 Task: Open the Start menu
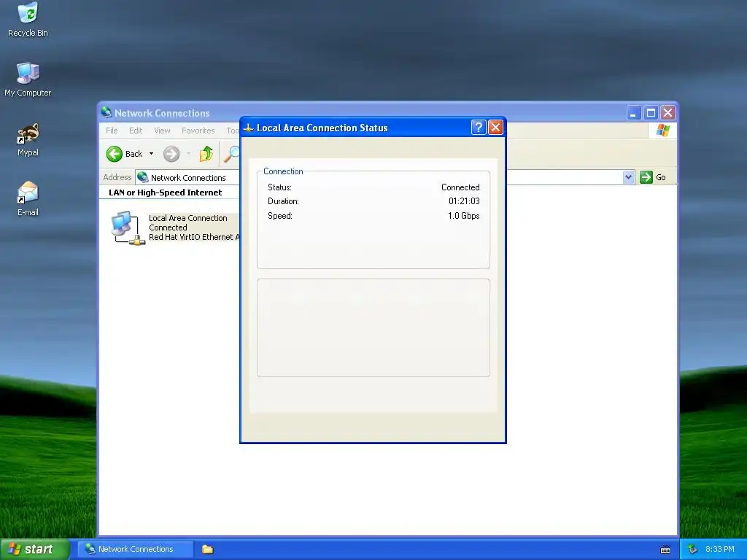click(x=35, y=549)
